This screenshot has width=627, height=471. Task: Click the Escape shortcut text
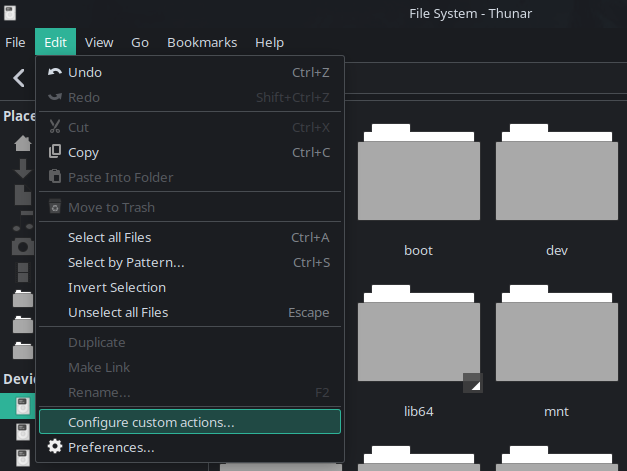[309, 313]
